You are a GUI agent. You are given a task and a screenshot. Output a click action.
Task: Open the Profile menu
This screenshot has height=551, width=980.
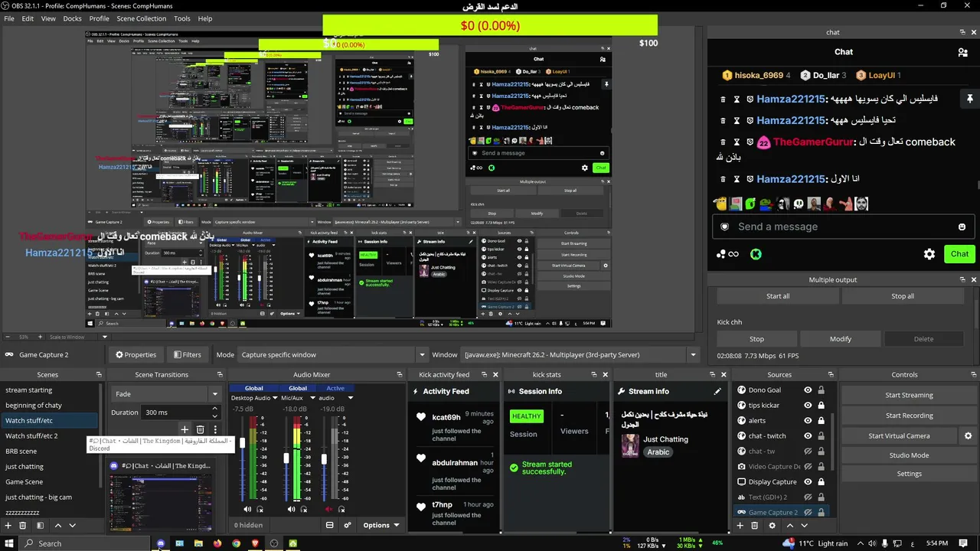pos(99,18)
